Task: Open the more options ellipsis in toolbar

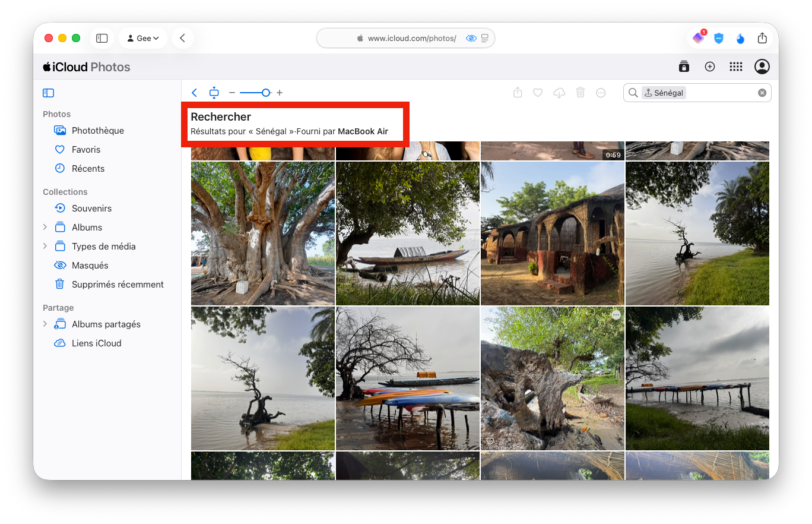Action: pos(601,93)
